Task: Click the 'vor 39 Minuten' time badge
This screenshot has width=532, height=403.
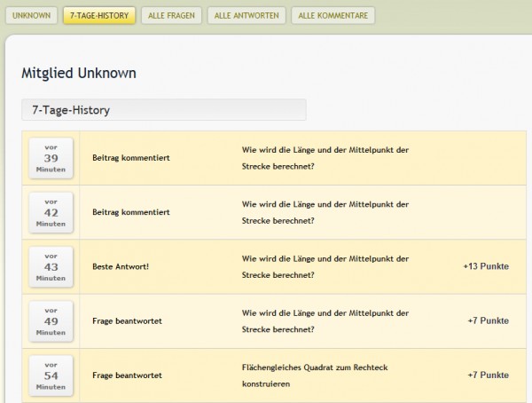Action: pyautogui.click(x=51, y=158)
